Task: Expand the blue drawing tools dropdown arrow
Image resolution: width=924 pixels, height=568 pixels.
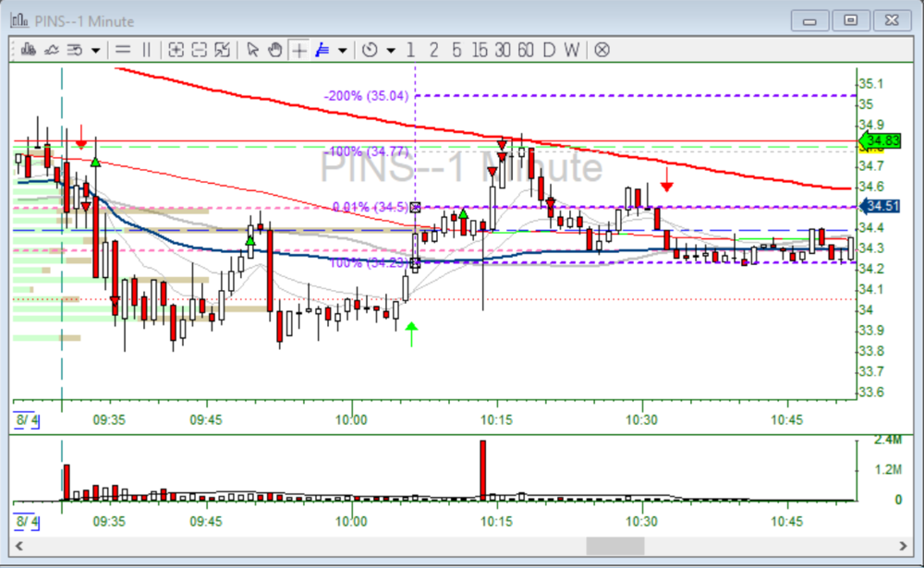Action: point(343,50)
